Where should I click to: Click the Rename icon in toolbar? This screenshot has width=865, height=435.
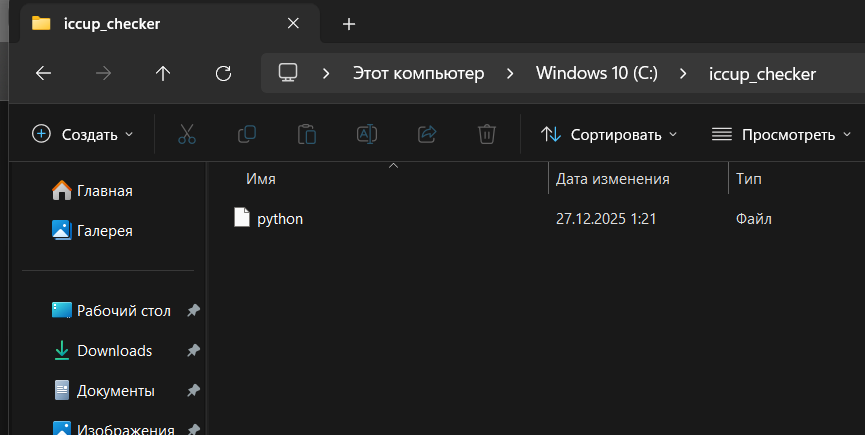tap(367, 134)
